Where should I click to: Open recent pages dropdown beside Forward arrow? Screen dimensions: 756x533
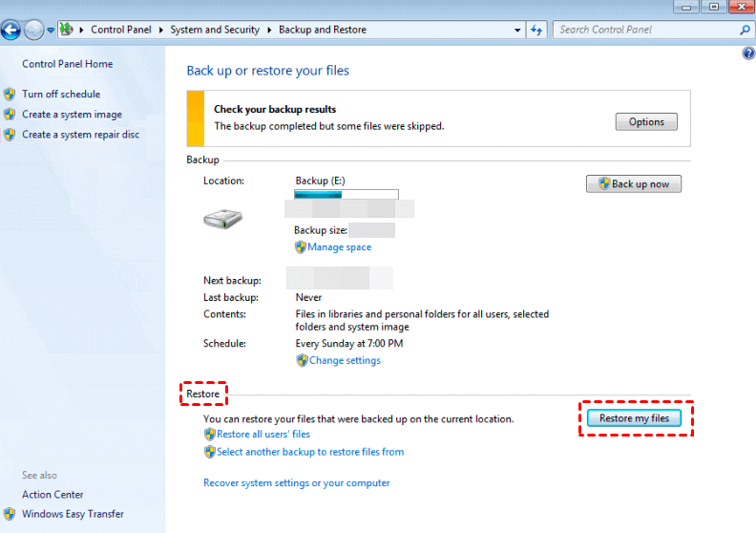coord(51,30)
